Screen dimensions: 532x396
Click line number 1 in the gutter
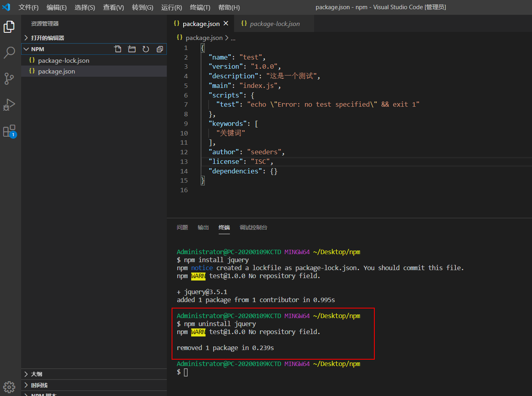click(186, 48)
